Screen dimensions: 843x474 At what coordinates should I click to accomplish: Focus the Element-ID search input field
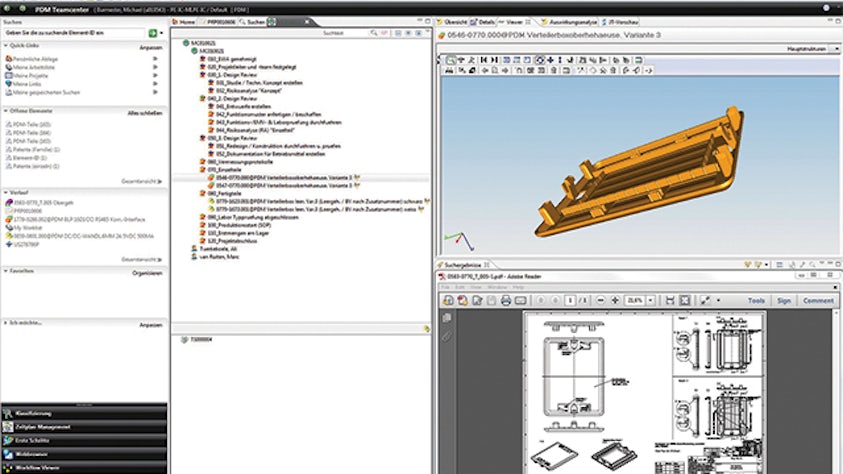(75, 33)
